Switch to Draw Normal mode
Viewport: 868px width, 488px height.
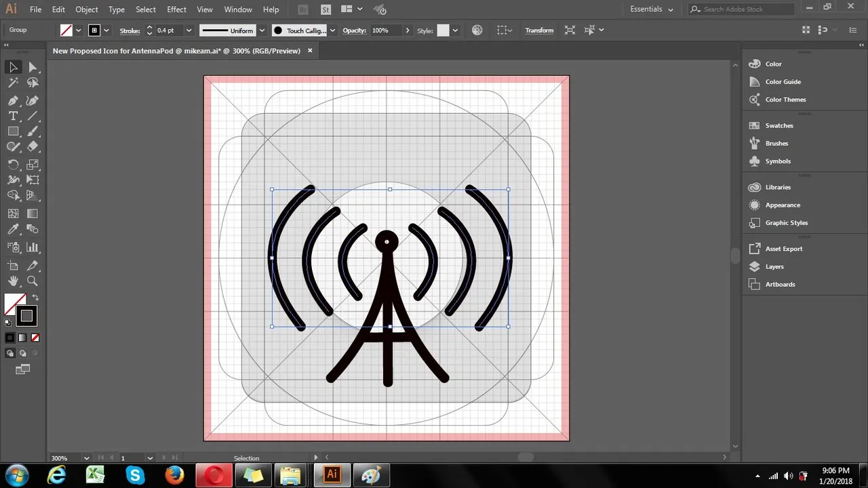[10, 353]
